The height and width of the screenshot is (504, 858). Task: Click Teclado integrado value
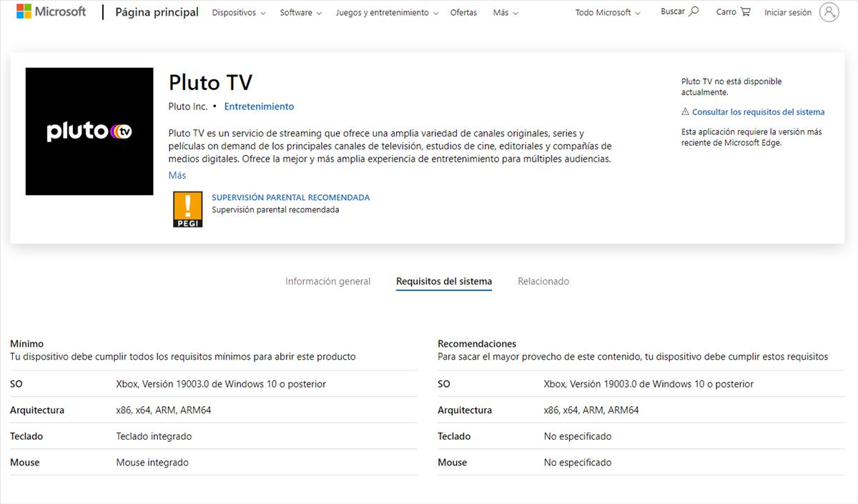154,436
